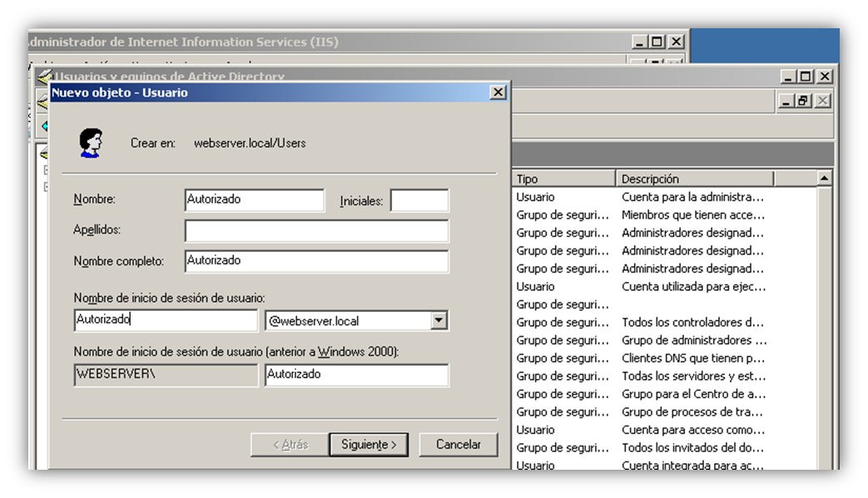
Task: Click the Descripción column header
Action: click(694, 179)
